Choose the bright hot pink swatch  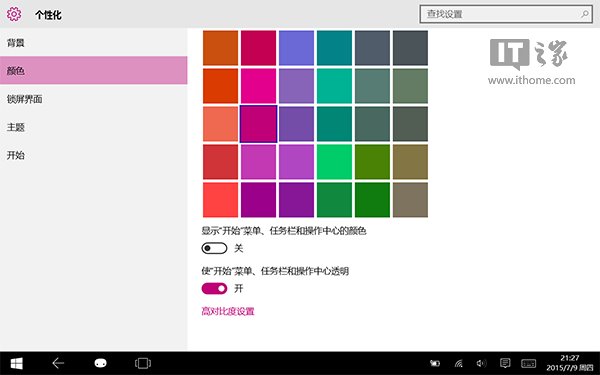click(258, 86)
